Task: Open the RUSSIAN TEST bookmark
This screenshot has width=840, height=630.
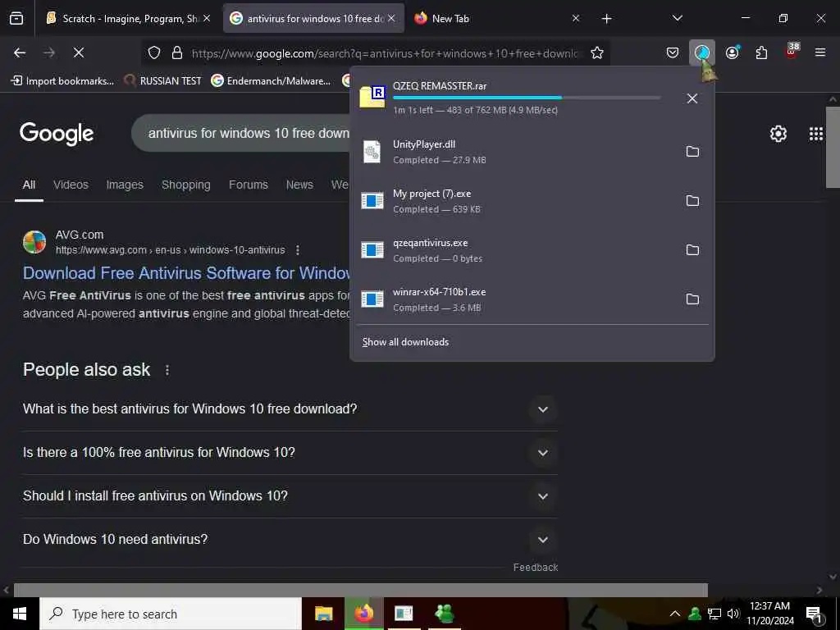Action: 163,81
